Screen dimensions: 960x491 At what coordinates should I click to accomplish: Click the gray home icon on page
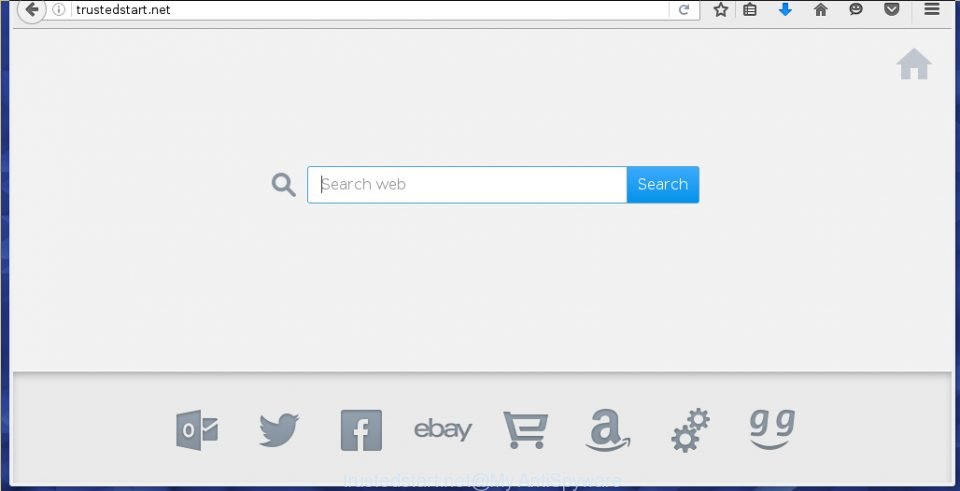(914, 64)
